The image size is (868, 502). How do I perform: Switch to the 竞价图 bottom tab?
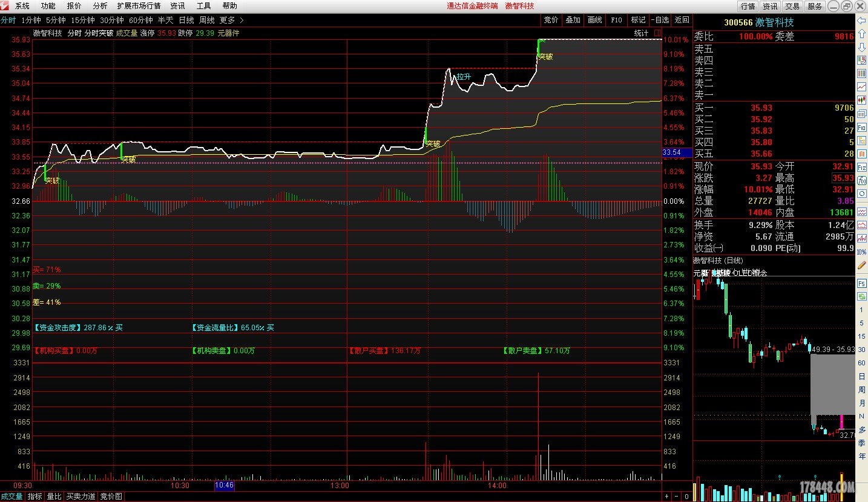point(111,497)
